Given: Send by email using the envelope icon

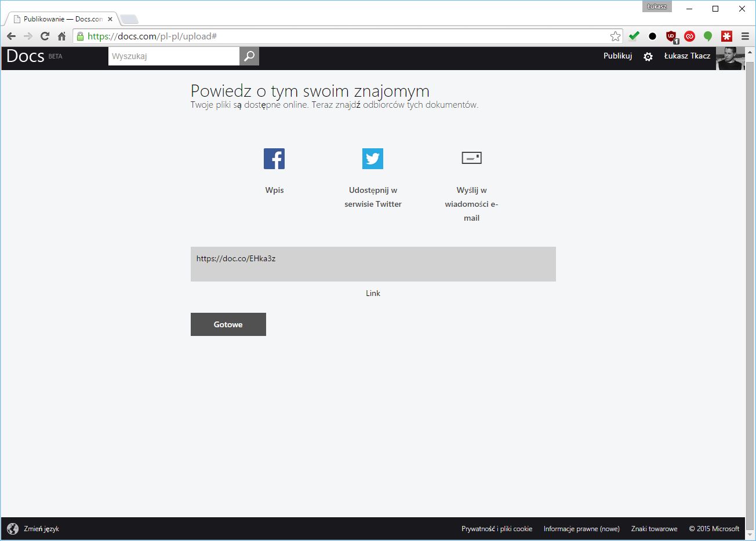Looking at the screenshot, I should [471, 158].
